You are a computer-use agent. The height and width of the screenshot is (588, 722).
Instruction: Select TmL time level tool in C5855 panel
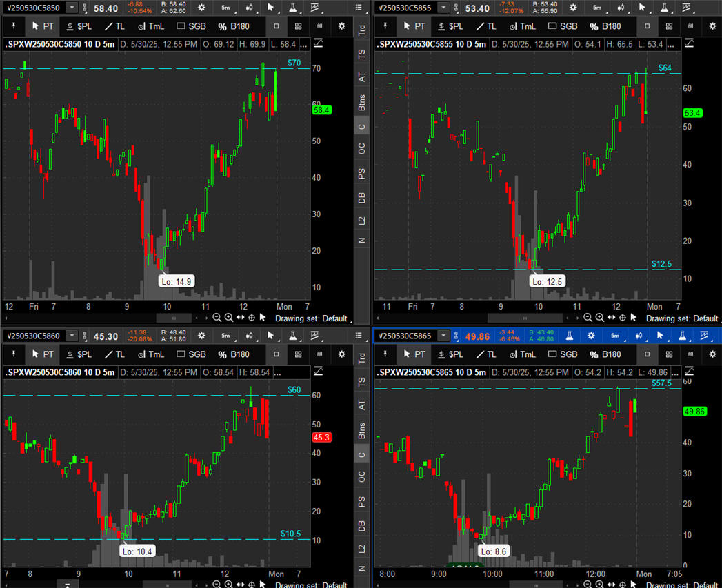(x=523, y=26)
